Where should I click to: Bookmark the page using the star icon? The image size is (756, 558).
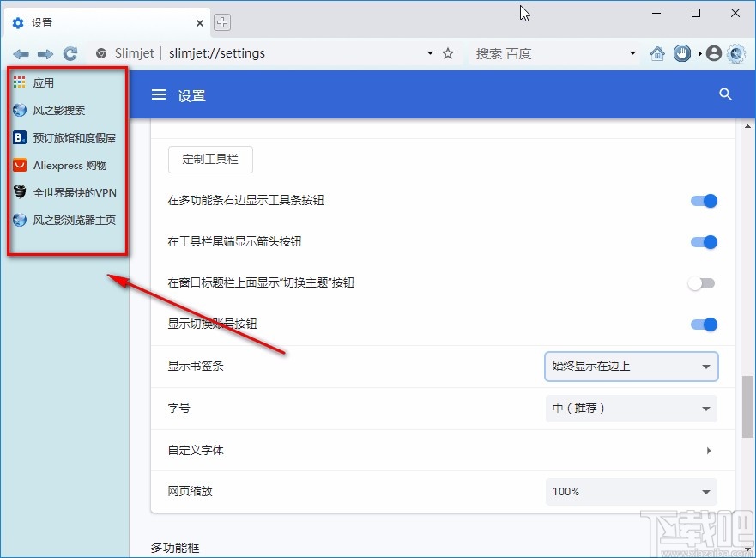tap(447, 53)
